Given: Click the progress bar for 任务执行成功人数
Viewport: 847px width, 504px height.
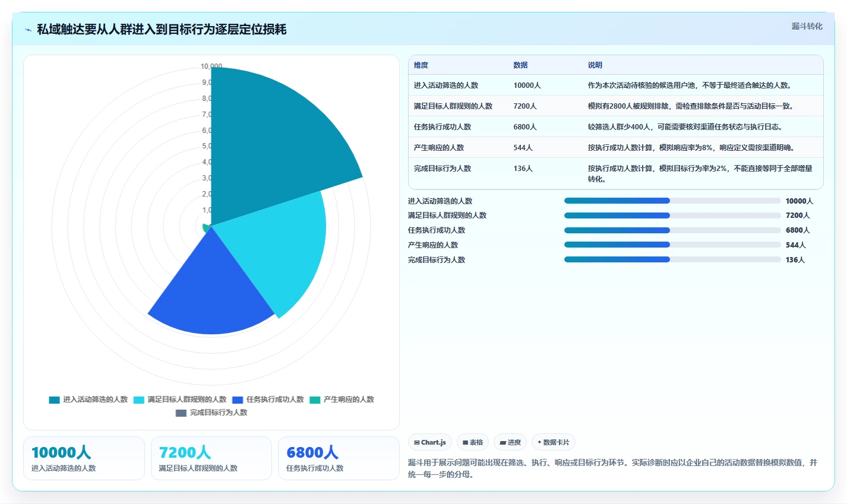Looking at the screenshot, I should click(x=672, y=230).
